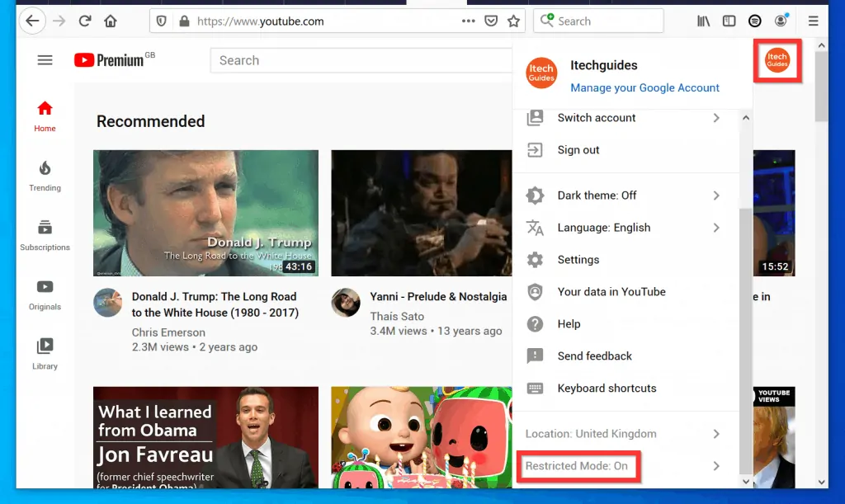Expand the Language submenu arrow
This screenshot has height=504, width=845.
click(716, 228)
